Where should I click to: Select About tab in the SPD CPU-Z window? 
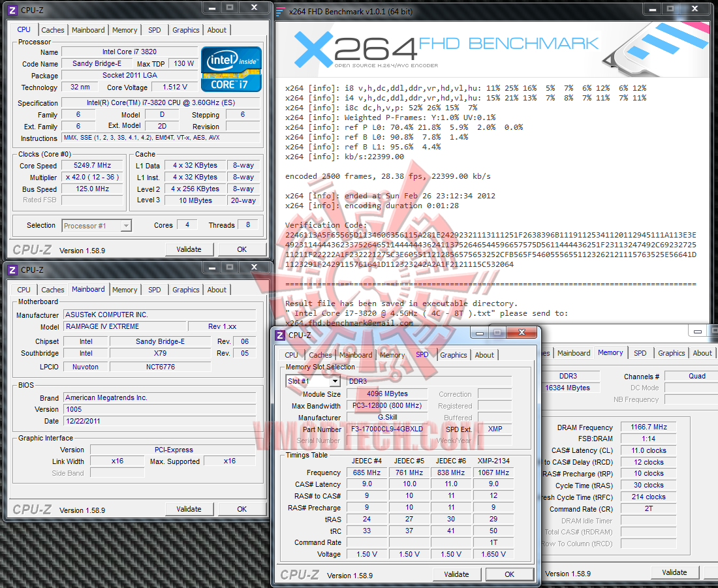click(484, 355)
